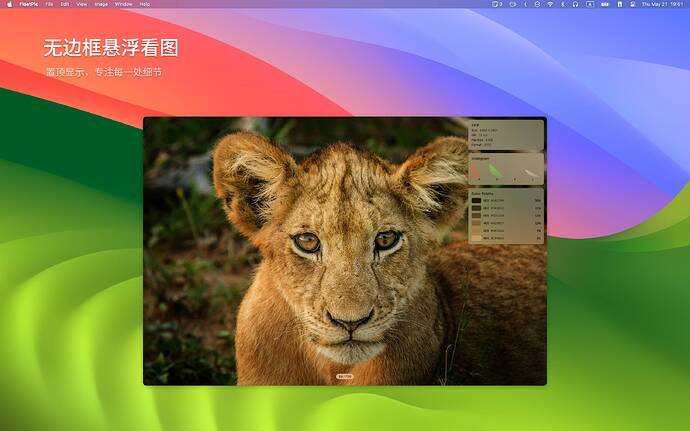Click the EXIF info panel
Screen dimensions: 690x431
click(506, 135)
